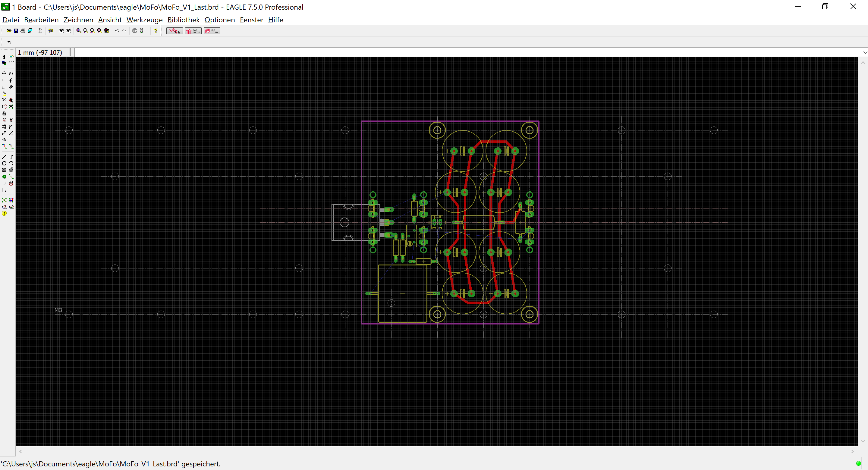Open the Display layers dialog
Screen dimensions: 868x470
click(4, 63)
